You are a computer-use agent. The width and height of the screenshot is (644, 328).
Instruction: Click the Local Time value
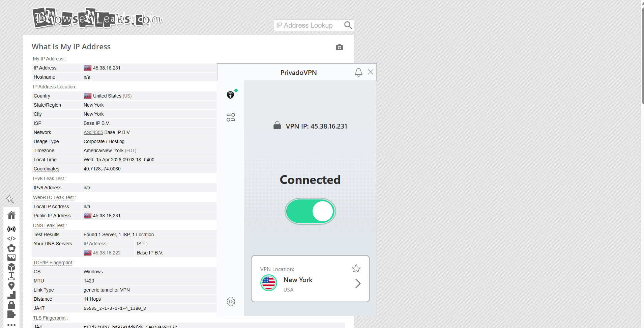119,160
